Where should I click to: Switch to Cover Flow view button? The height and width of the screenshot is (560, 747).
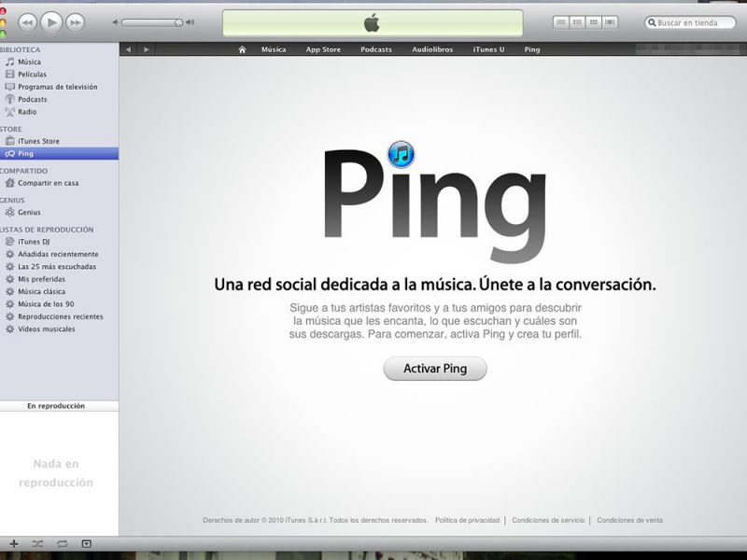tap(610, 22)
